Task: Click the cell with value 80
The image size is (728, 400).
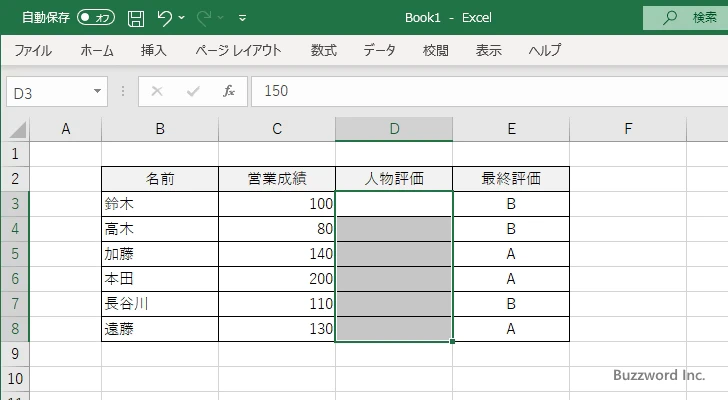Action: [277, 229]
